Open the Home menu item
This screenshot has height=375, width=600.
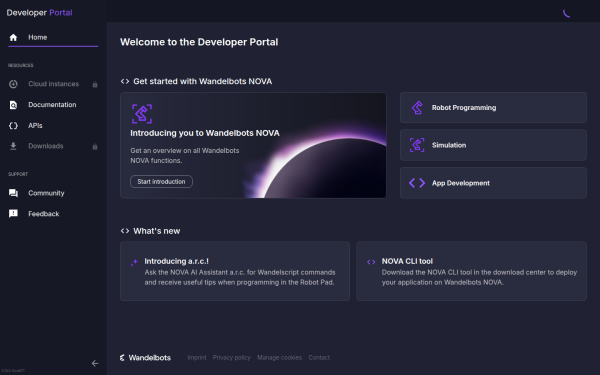[x=53, y=38]
